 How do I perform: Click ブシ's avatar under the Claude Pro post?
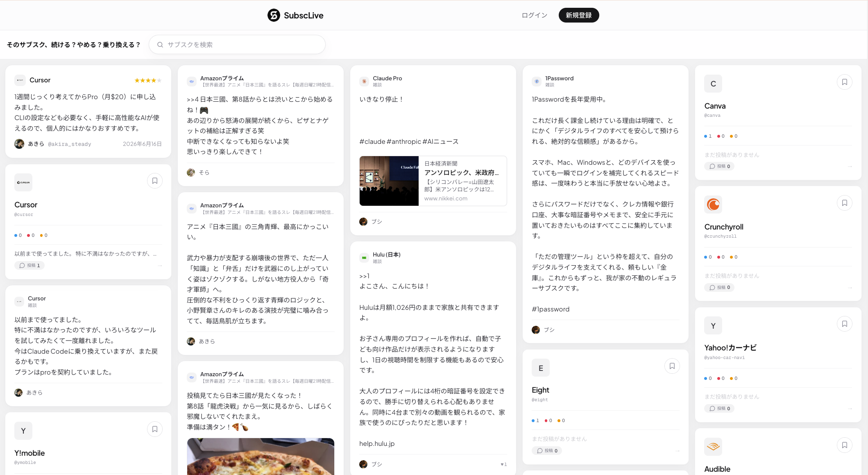(x=363, y=222)
